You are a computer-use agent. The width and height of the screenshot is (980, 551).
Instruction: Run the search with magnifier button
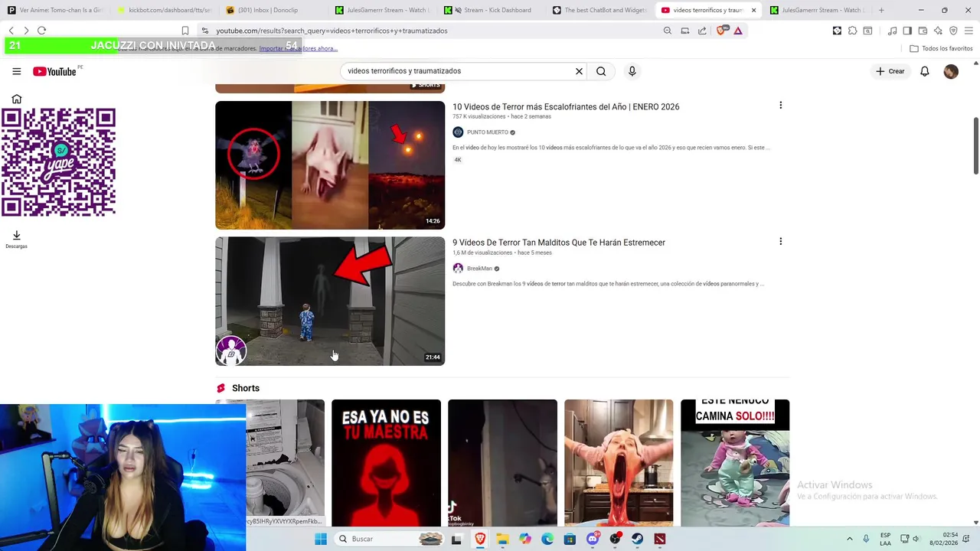601,71
